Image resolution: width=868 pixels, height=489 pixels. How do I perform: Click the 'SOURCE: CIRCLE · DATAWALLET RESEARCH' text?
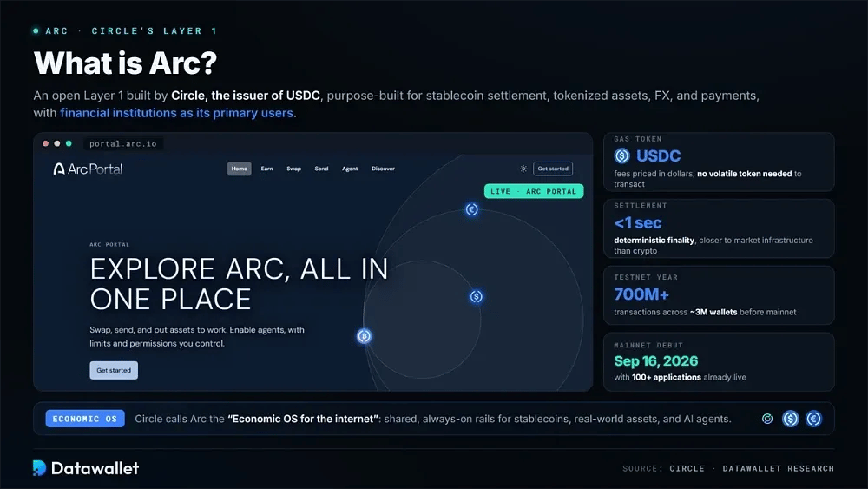pos(728,468)
